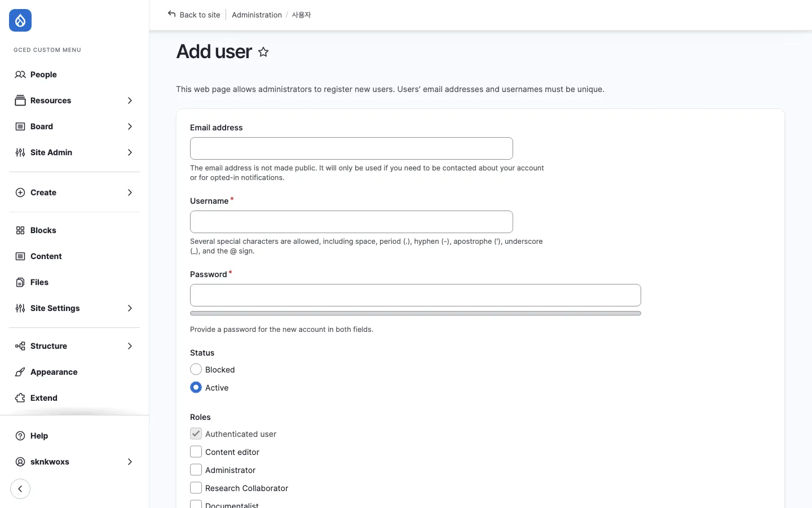
Task: Tick the Research Collaborator role checkbox
Action: pyautogui.click(x=196, y=488)
